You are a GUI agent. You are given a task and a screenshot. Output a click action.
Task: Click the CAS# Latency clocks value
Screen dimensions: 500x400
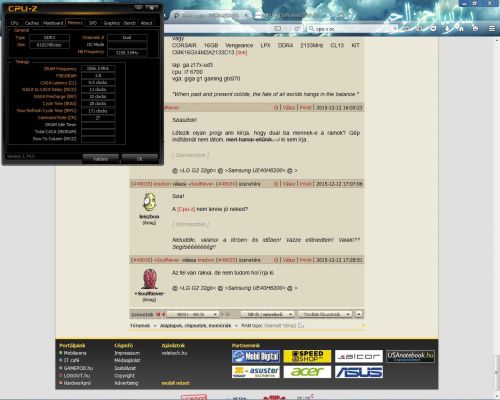pyautogui.click(x=98, y=82)
